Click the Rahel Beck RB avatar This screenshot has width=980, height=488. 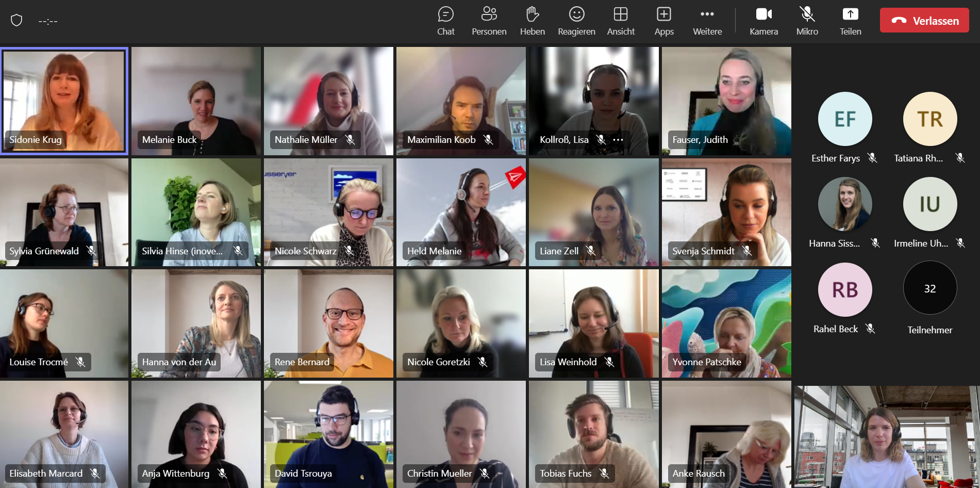tap(845, 289)
